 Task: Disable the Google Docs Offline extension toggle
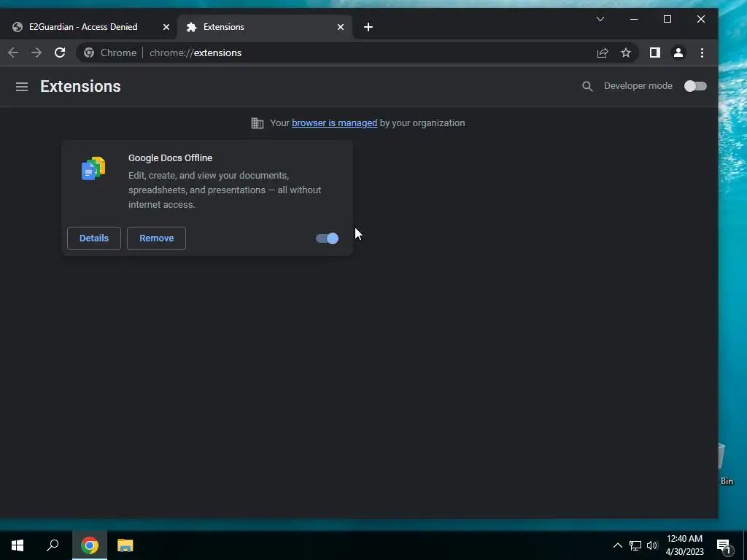click(328, 238)
